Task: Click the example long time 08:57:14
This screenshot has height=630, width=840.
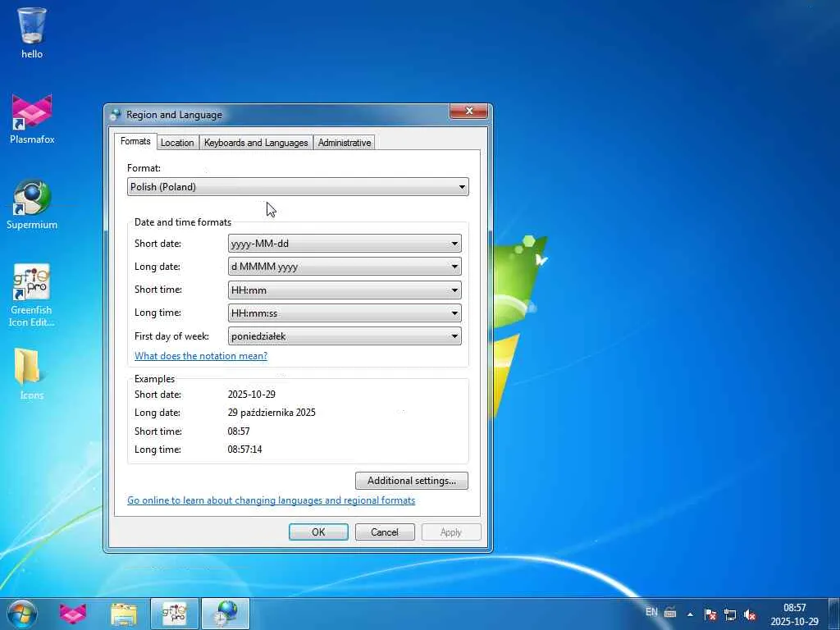Action: [x=244, y=450]
